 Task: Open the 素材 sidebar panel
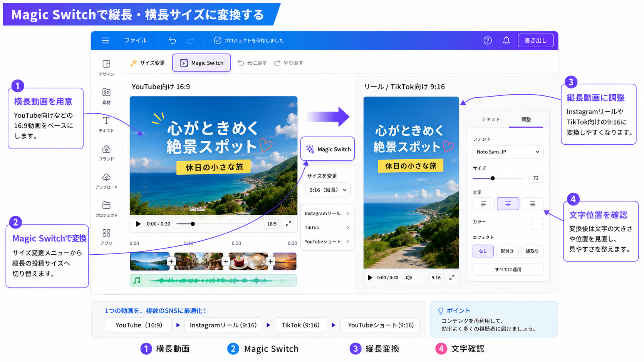(x=106, y=96)
